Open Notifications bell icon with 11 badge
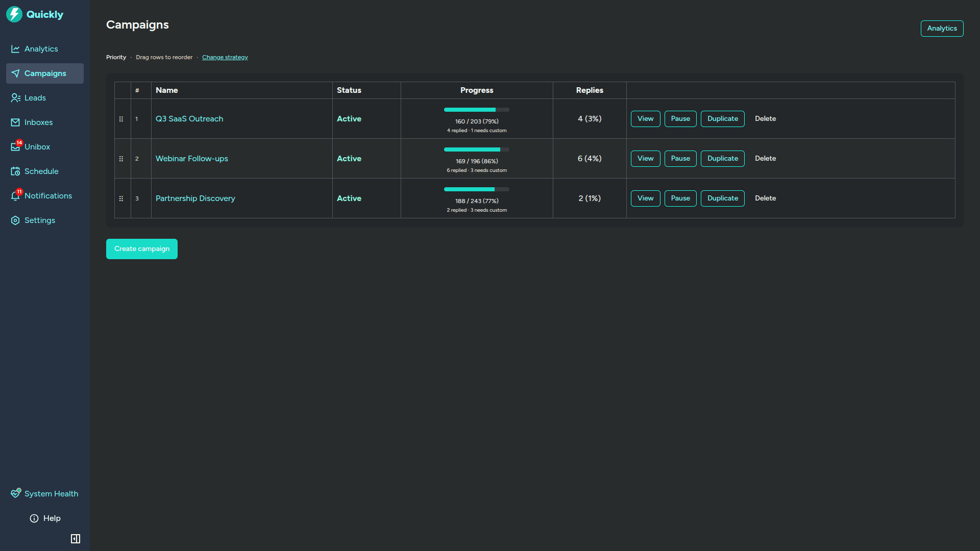This screenshot has width=980, height=551. 16,195
